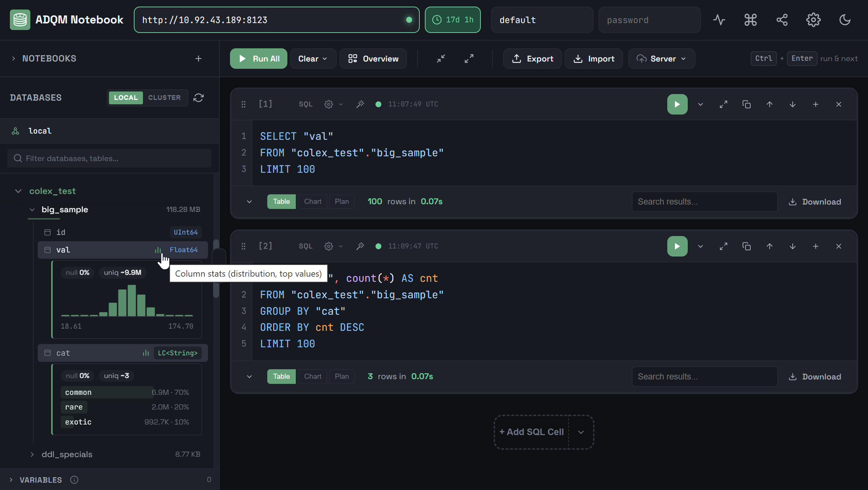
Task: Show Chart tab for cell [2] results
Action: (313, 377)
